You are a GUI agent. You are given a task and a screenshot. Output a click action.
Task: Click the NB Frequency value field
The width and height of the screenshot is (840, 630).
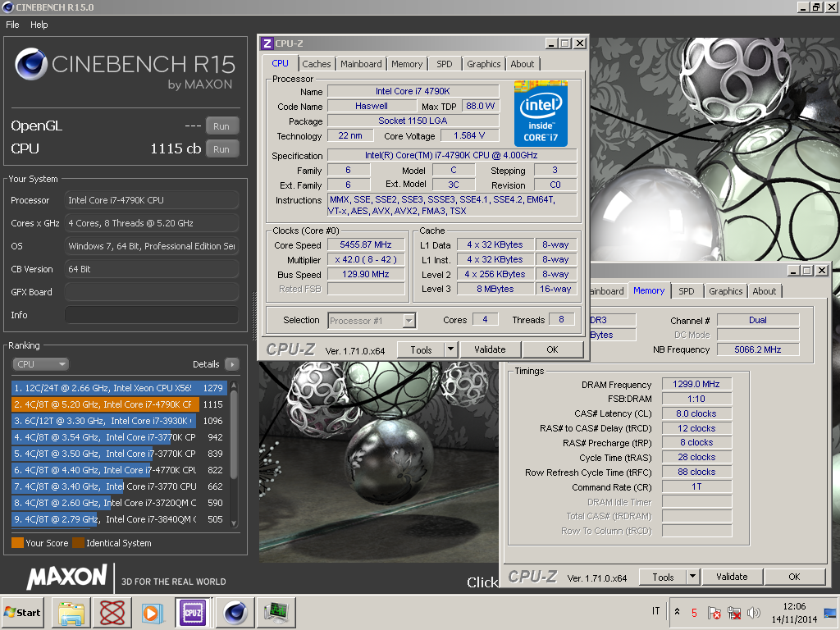[x=758, y=349]
